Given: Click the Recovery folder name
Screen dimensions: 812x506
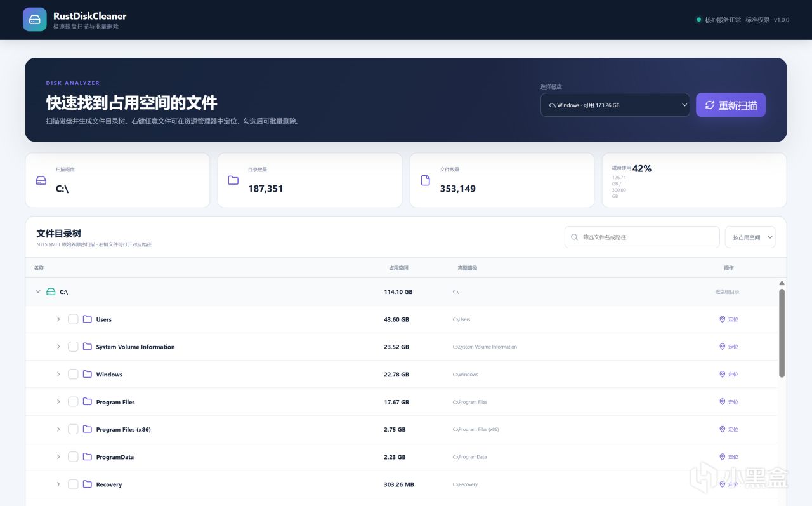Looking at the screenshot, I should (x=109, y=484).
